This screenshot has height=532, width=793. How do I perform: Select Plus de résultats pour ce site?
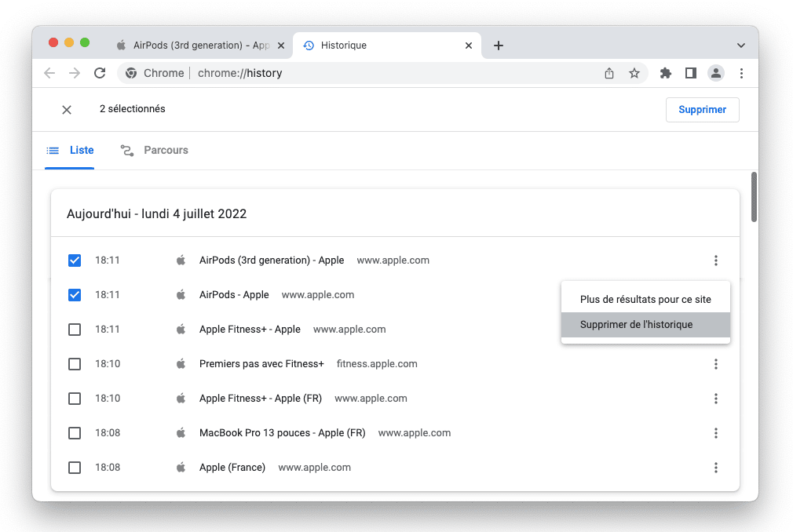pos(645,300)
